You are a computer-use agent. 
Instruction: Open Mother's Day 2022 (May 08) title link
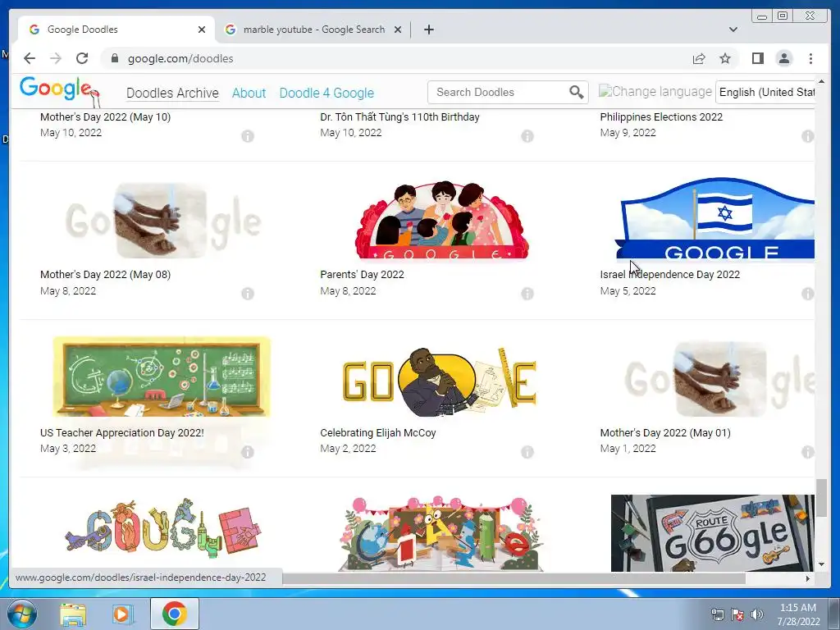(106, 274)
